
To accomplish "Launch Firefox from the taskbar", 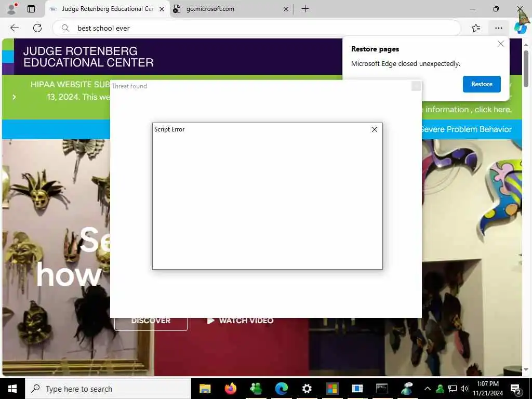I will 230,389.
